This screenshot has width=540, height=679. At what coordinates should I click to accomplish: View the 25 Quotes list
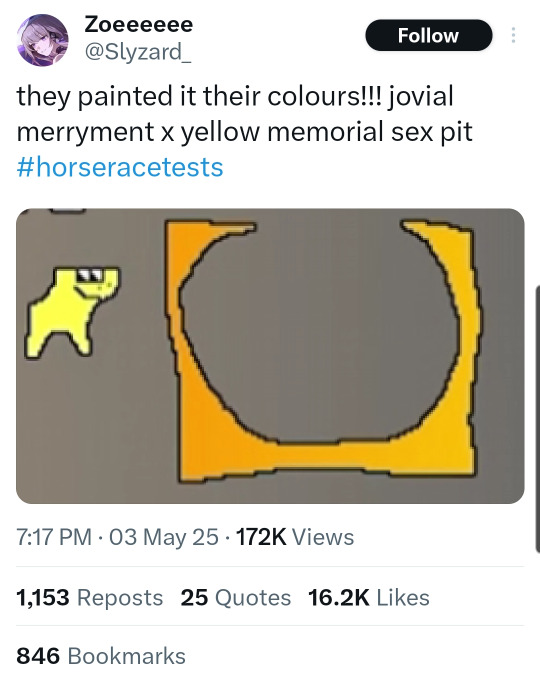[236, 597]
